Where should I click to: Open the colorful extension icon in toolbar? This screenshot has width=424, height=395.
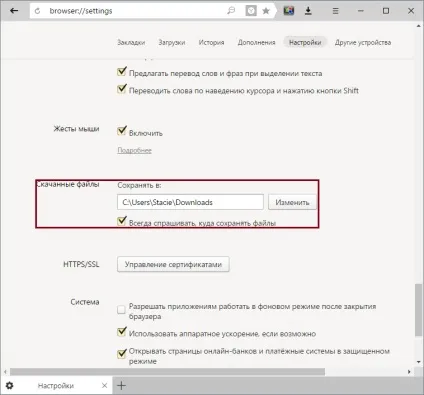pos(289,11)
